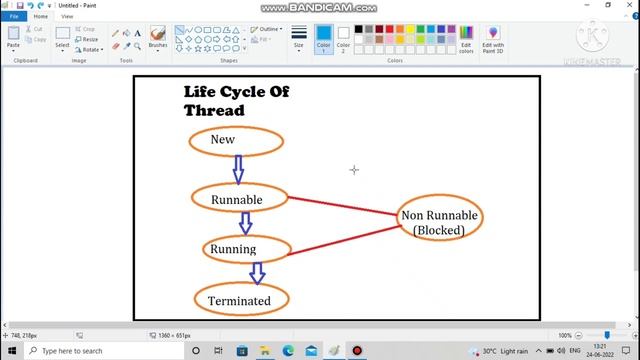Choose the Triangle shape
The height and width of the screenshot is (360, 640).
click(236, 30)
